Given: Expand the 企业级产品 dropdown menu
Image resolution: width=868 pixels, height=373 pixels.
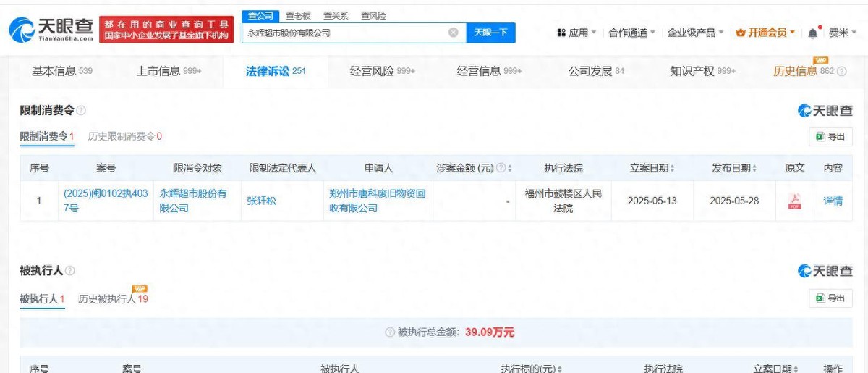Looking at the screenshot, I should point(695,33).
